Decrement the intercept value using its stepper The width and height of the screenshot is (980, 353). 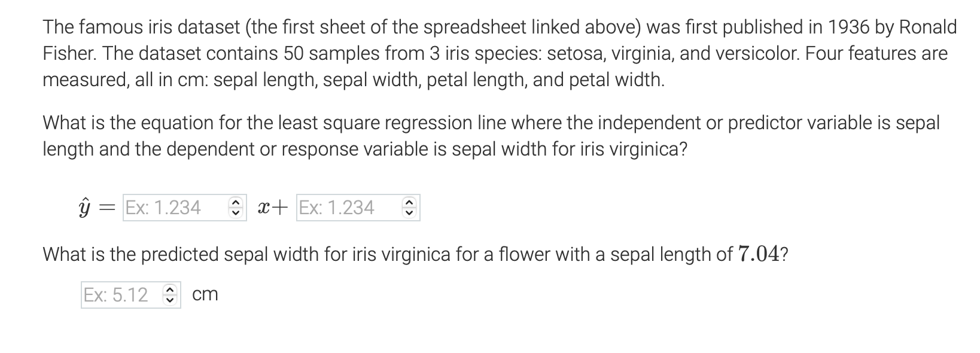click(x=409, y=212)
